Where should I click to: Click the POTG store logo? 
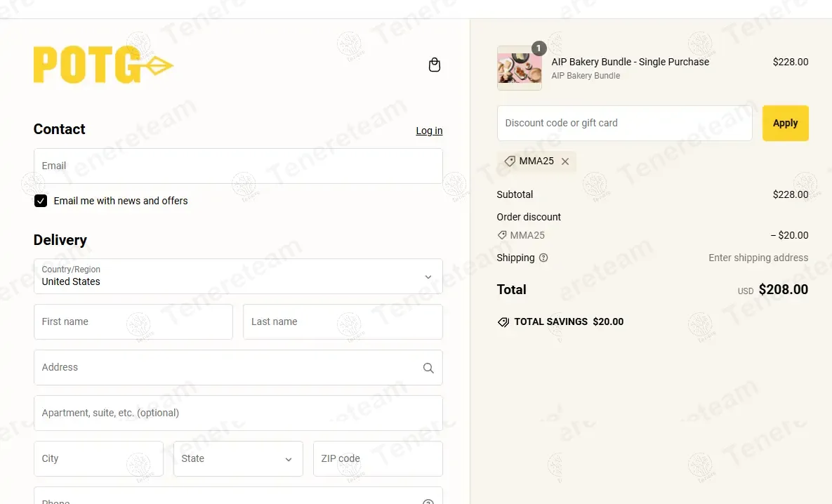(x=103, y=65)
